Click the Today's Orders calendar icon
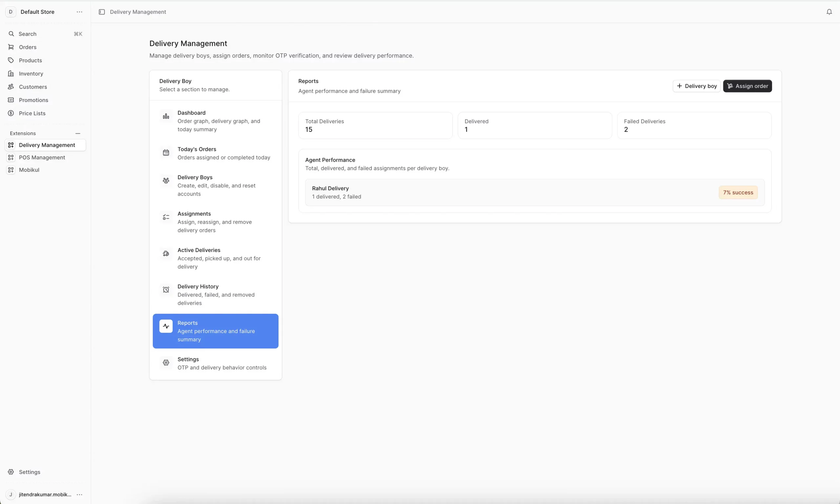This screenshot has height=504, width=840. (166, 153)
